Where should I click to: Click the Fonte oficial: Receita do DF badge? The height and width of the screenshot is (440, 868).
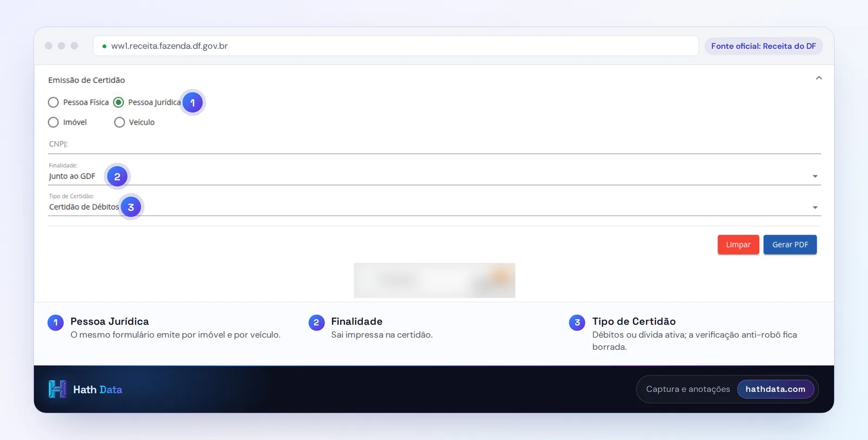coord(763,46)
